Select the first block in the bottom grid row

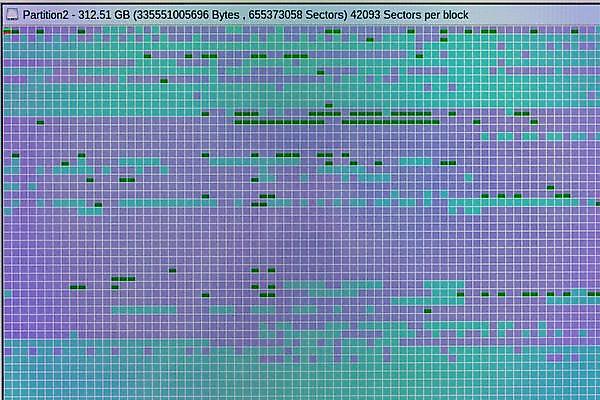point(6,392)
